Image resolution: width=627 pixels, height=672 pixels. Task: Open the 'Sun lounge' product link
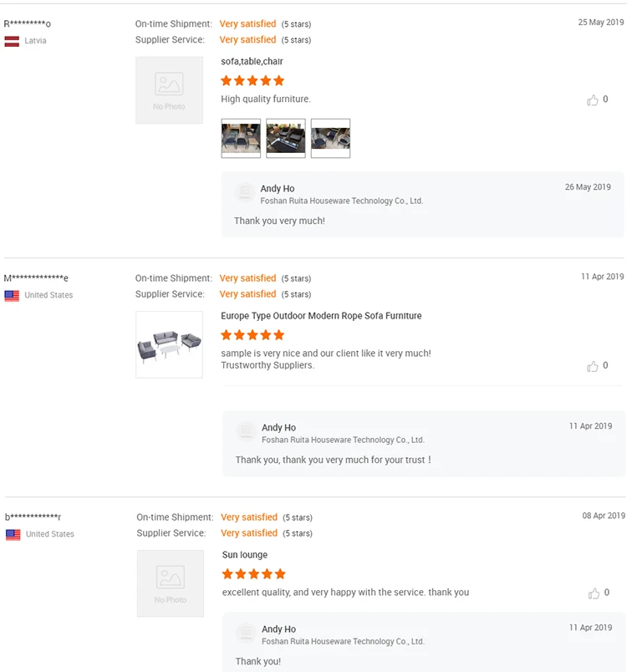[x=245, y=555]
